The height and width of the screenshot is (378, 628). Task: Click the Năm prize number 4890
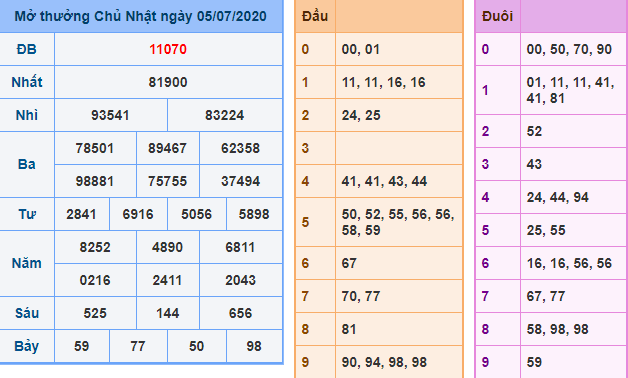(x=167, y=247)
